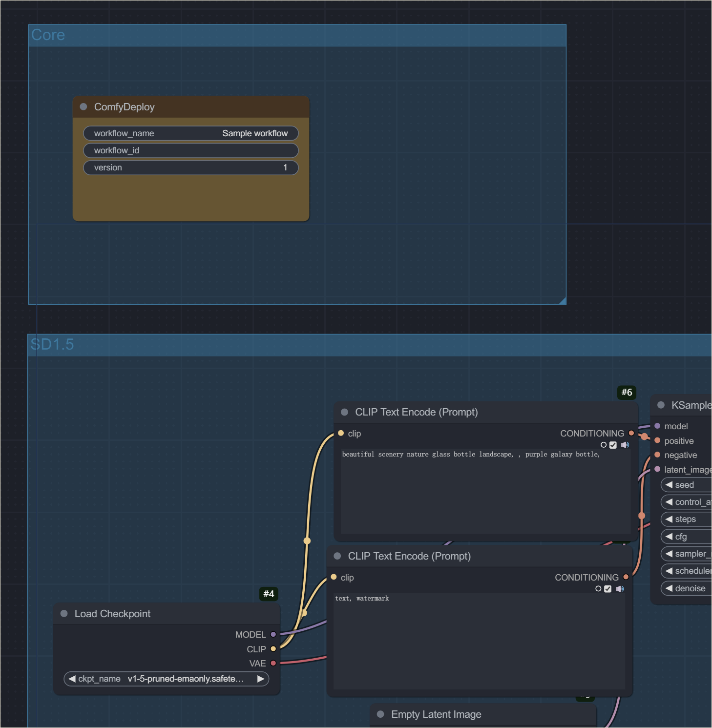
Task: Click the positive input slot on KSampler
Action: pyautogui.click(x=657, y=440)
